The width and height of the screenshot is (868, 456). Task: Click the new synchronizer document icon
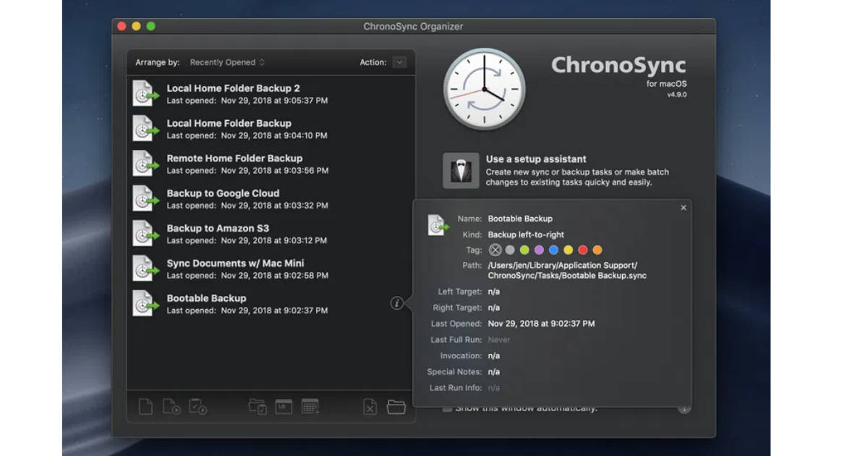click(x=173, y=407)
